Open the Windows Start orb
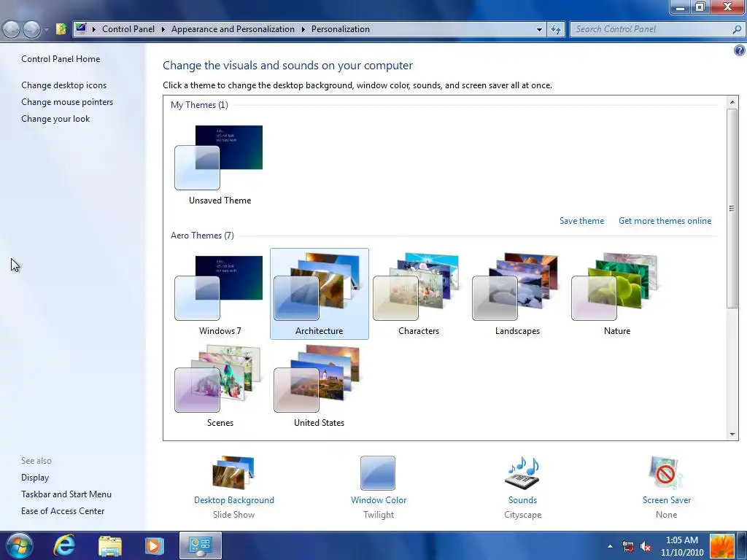The height and width of the screenshot is (560, 747). coord(18,545)
